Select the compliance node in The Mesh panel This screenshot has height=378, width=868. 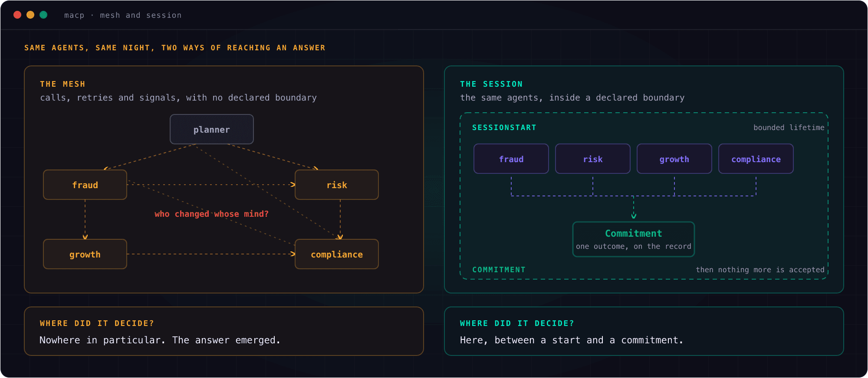point(337,254)
